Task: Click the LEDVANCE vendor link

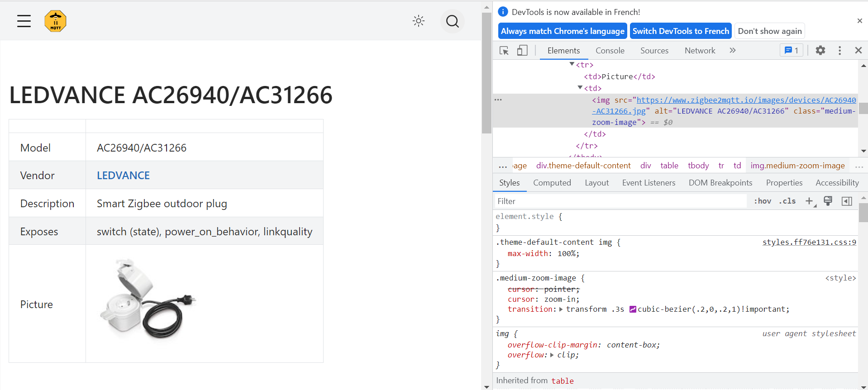Action: pos(123,176)
